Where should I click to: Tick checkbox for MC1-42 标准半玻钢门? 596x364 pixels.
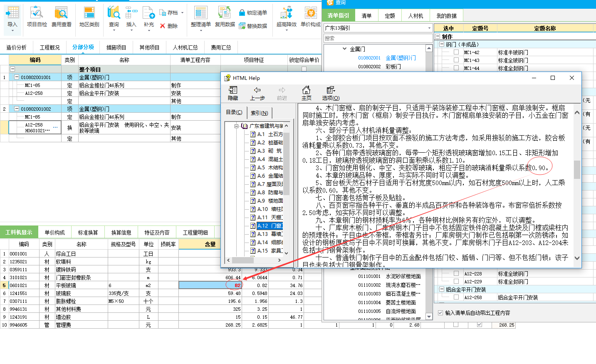456,52
